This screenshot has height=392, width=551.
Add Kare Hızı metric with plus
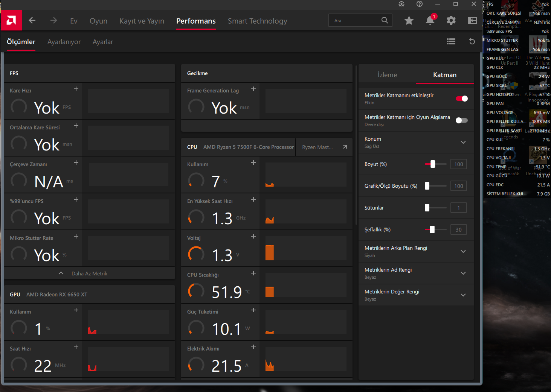pyautogui.click(x=76, y=89)
